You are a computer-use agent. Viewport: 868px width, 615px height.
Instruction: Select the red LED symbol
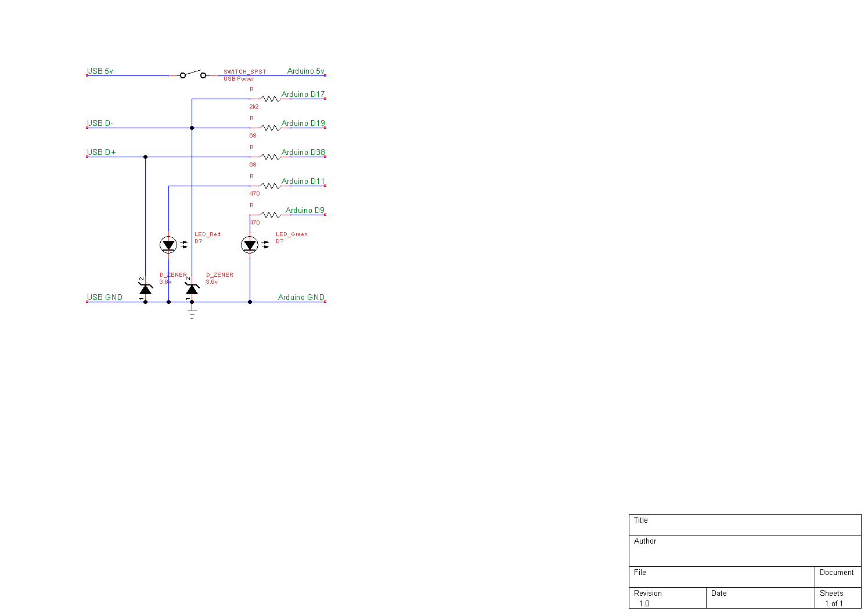click(168, 245)
